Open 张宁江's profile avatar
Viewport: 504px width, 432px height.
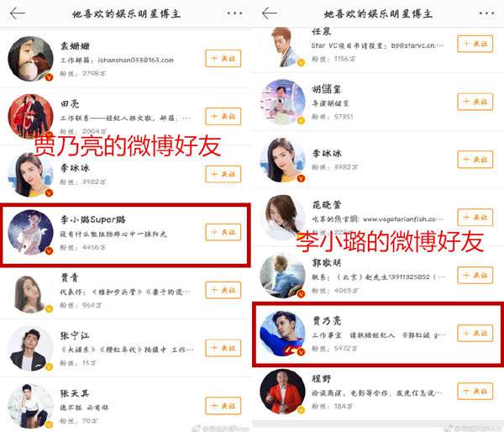(x=30, y=348)
